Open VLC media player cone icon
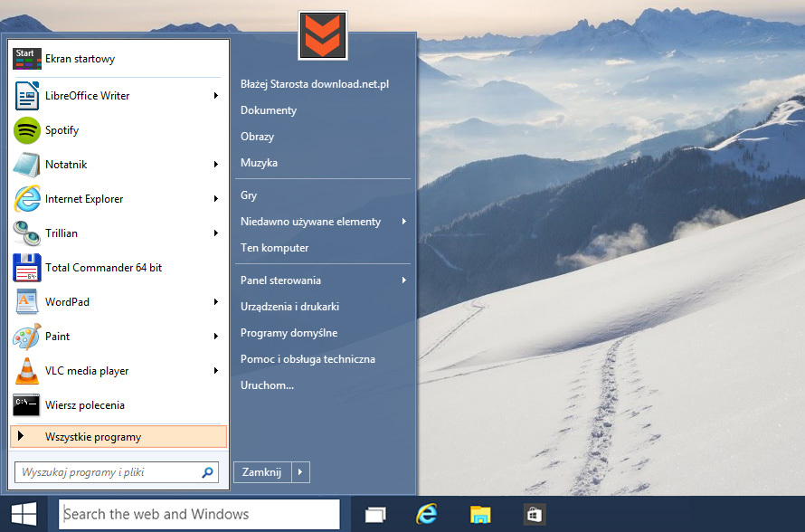The width and height of the screenshot is (805, 532). click(x=27, y=371)
